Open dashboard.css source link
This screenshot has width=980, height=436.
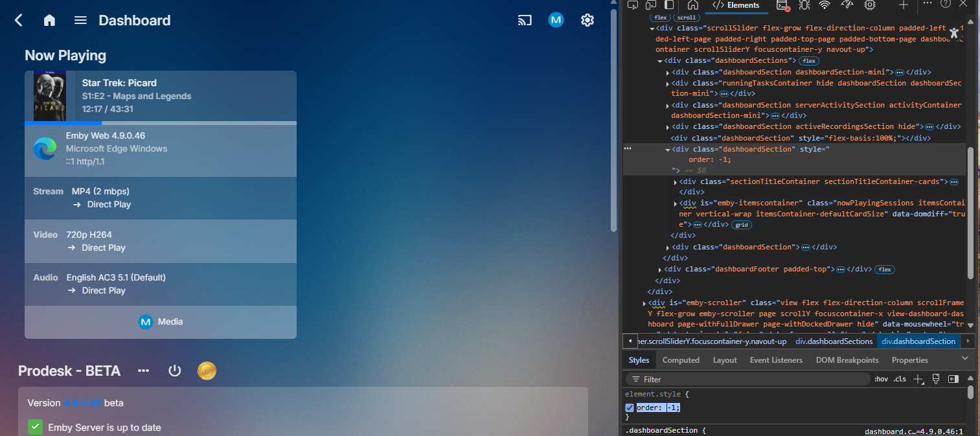tap(914, 431)
